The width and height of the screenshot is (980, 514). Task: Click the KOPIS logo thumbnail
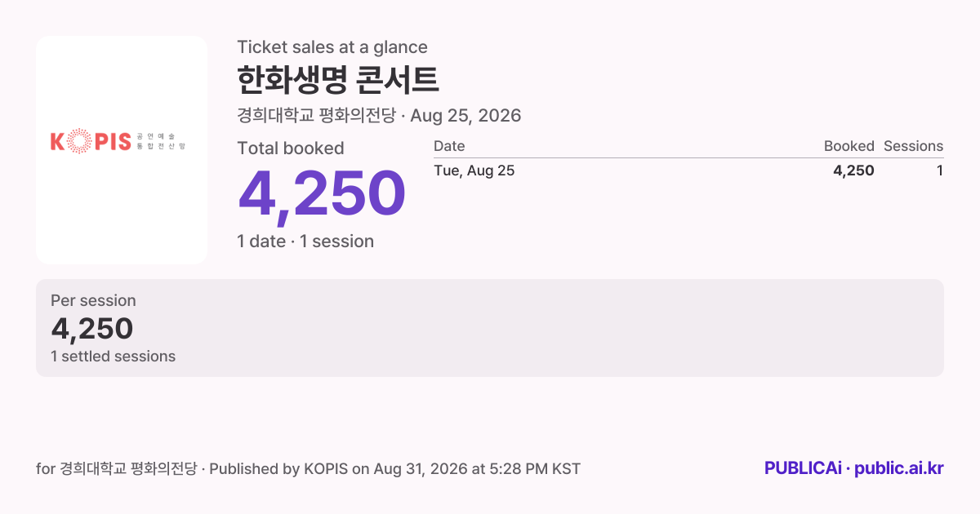[x=122, y=149]
